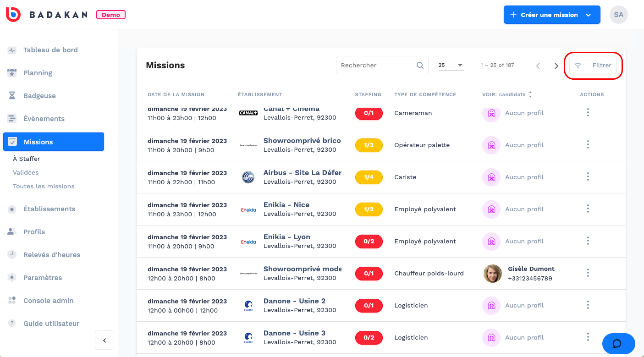This screenshot has width=644, height=357.
Task: Open the Badgeuse section
Action: tap(39, 96)
